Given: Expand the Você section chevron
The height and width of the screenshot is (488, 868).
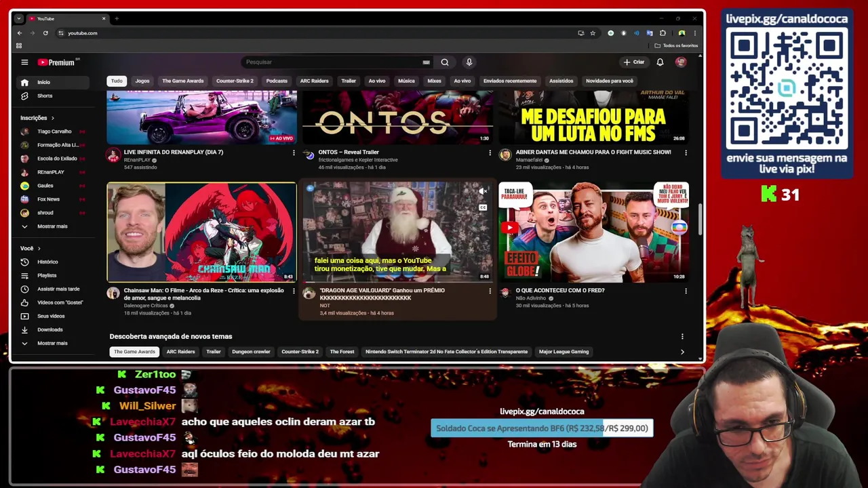Looking at the screenshot, I should 39,249.
